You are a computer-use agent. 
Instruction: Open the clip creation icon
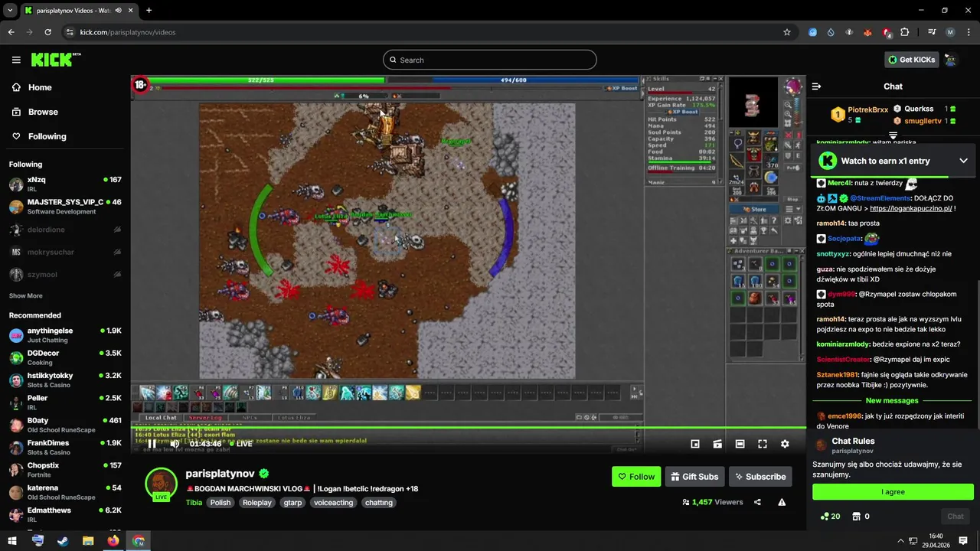pos(717,444)
